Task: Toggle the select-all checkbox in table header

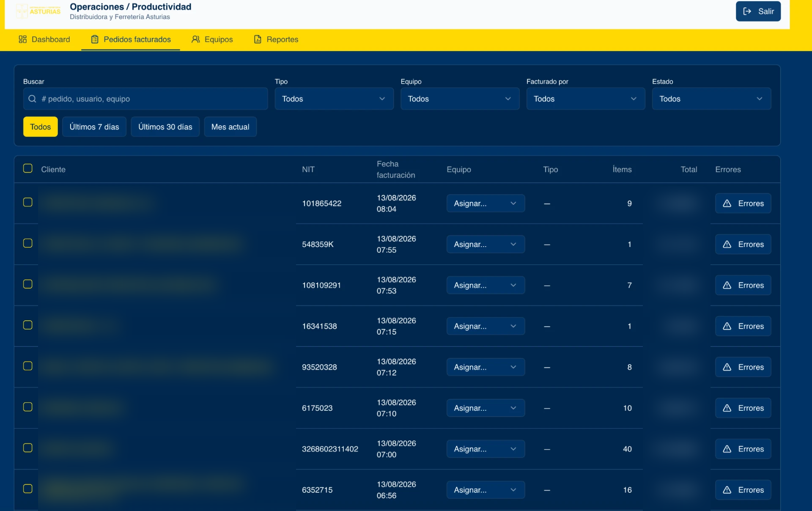Action: pos(28,168)
